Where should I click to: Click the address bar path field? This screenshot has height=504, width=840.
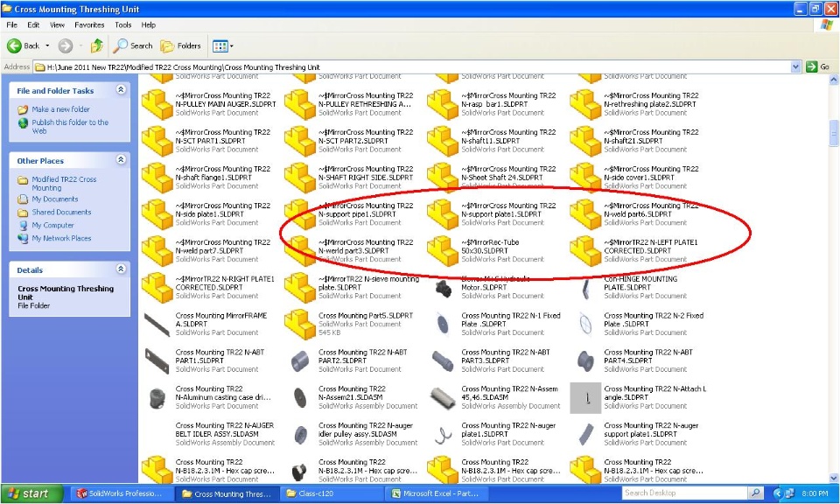tap(411, 67)
